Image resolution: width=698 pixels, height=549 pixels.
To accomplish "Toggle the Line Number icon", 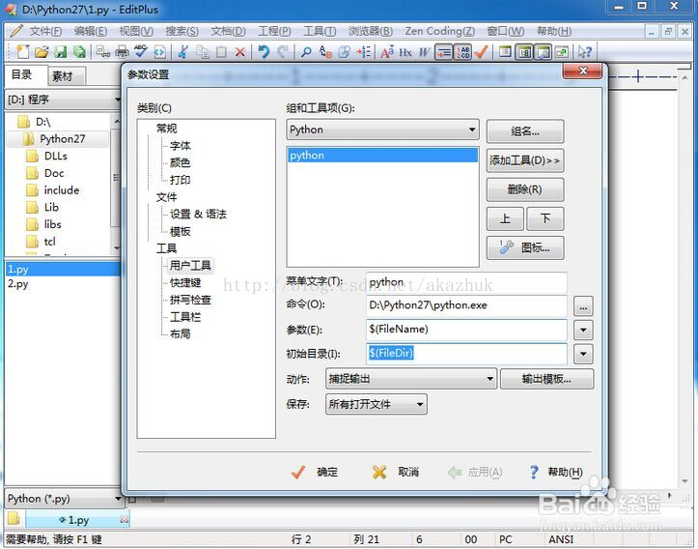I will (x=463, y=52).
